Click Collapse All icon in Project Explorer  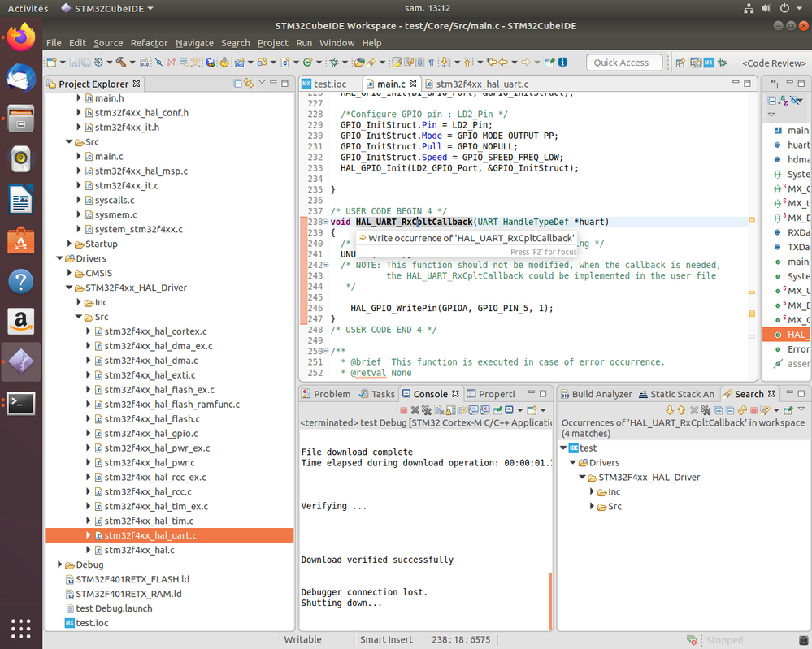pyautogui.click(x=237, y=84)
